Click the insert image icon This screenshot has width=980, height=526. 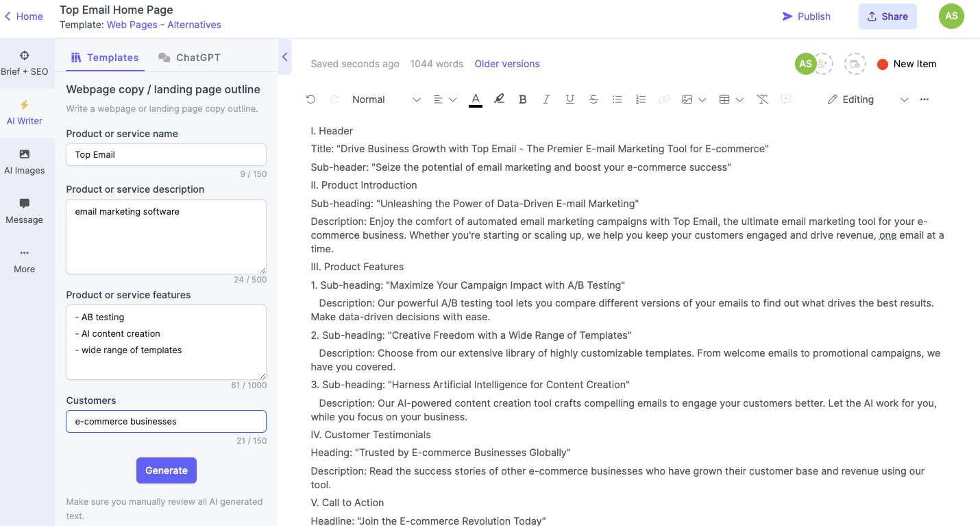click(687, 99)
